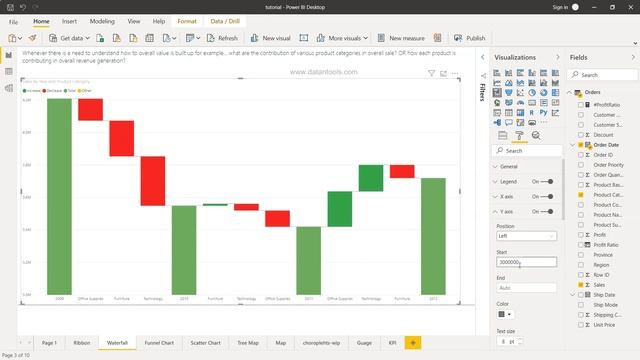Select the R script visual icon

pyautogui.click(x=532, y=113)
